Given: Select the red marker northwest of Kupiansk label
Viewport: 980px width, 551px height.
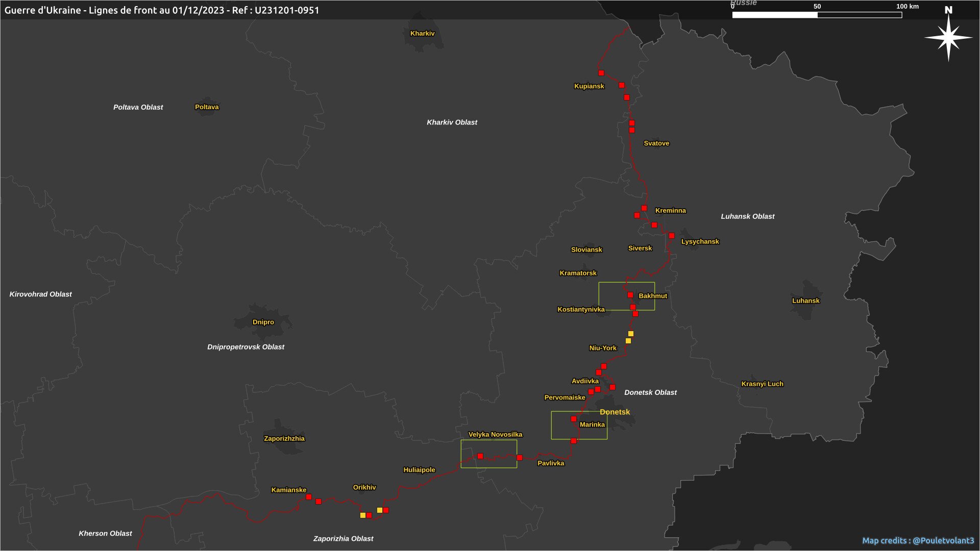Looking at the screenshot, I should (x=601, y=73).
